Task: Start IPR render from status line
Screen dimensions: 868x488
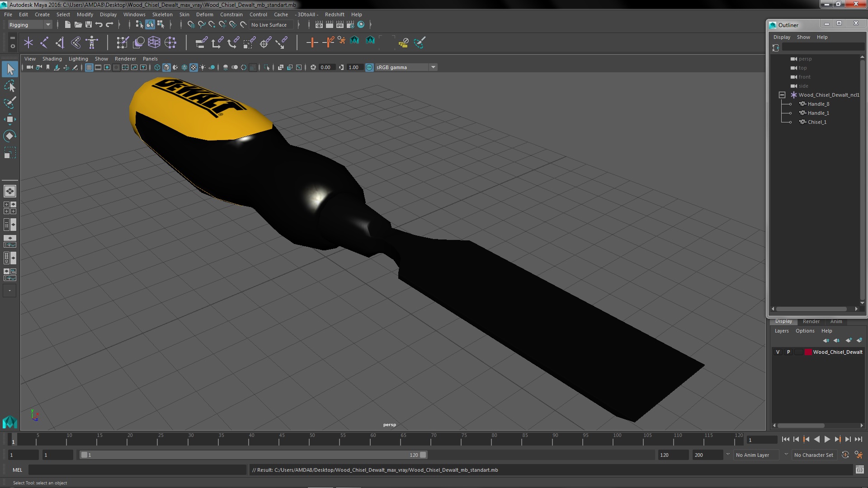Action: 340,25
